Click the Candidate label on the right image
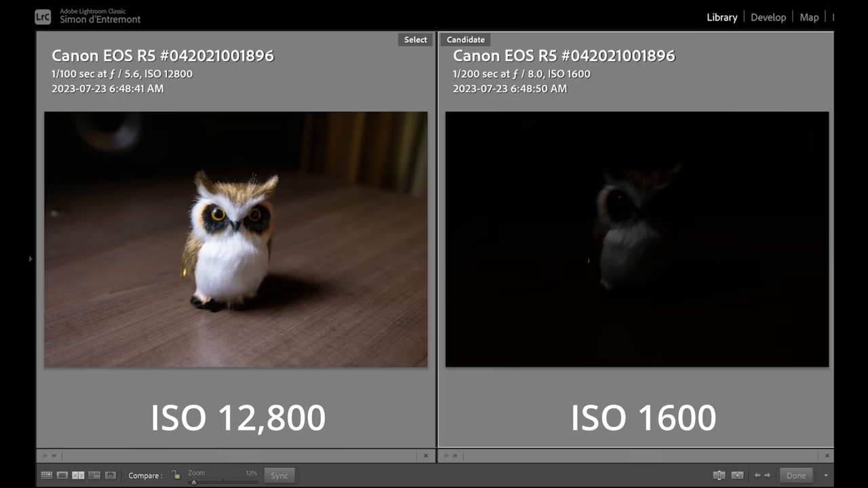 465,39
